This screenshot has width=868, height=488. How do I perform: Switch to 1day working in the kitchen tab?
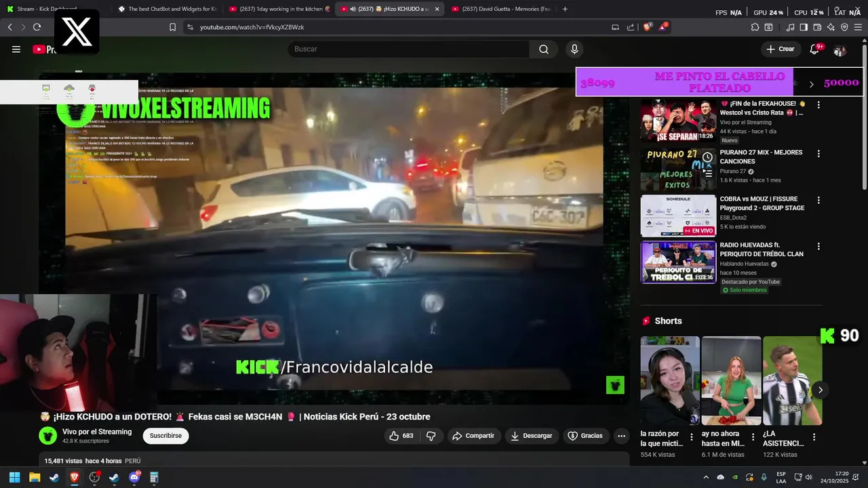point(278,9)
